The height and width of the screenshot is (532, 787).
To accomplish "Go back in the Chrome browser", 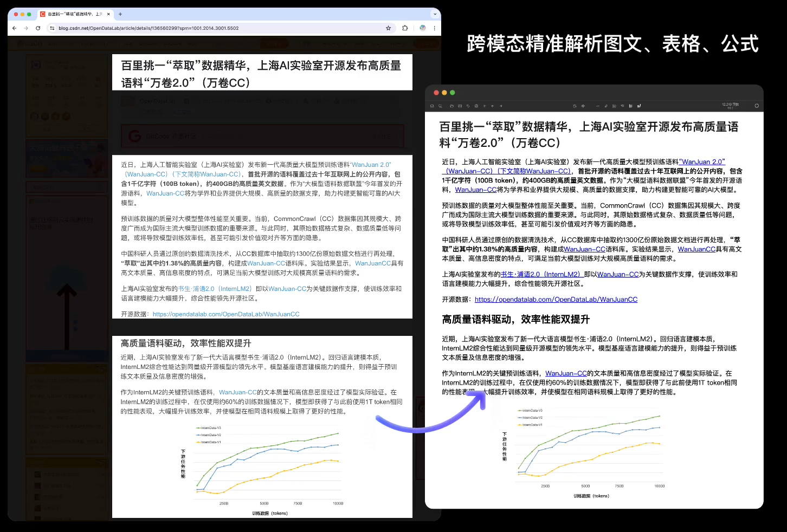I will (x=14, y=28).
